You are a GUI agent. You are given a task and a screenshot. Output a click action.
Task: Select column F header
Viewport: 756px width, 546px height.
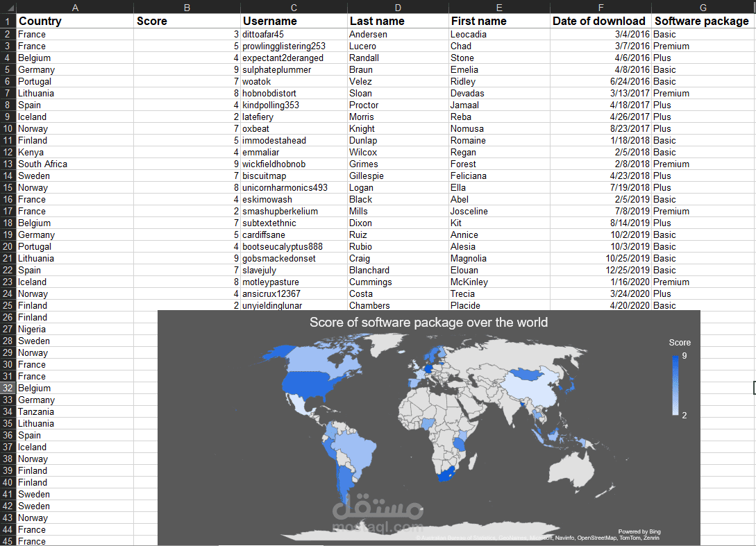click(600, 7)
